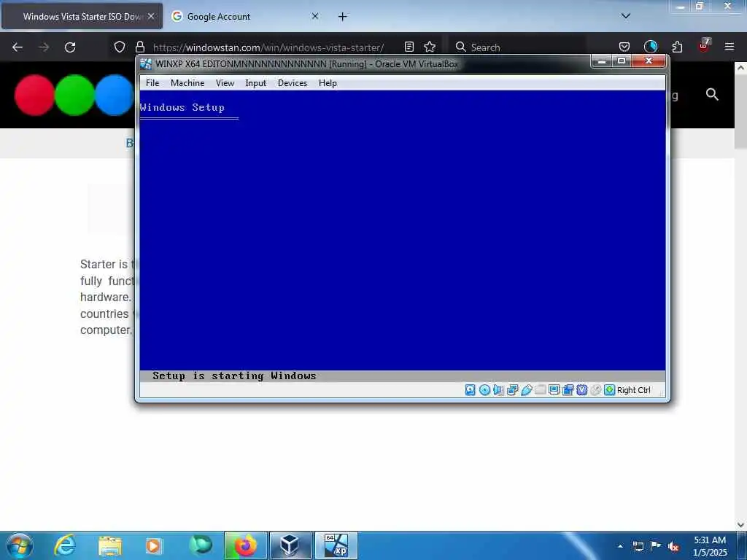Open Windows Media Player from the taskbar

pos(153,545)
